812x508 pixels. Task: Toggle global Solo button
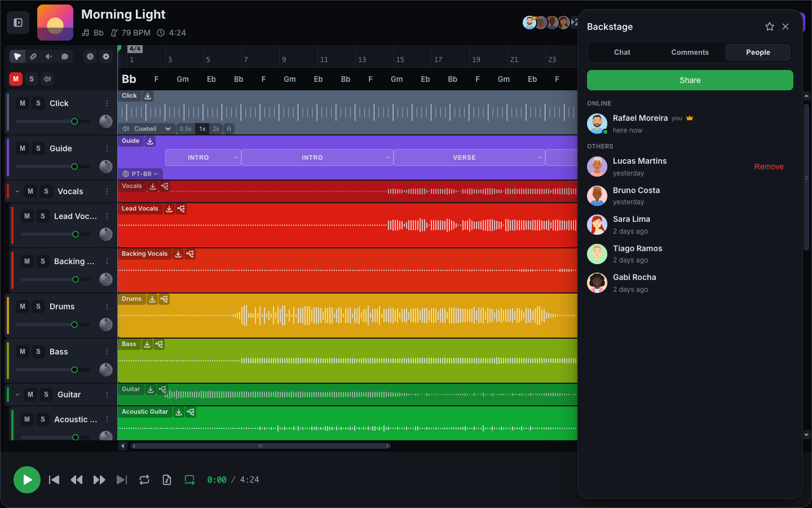click(32, 79)
